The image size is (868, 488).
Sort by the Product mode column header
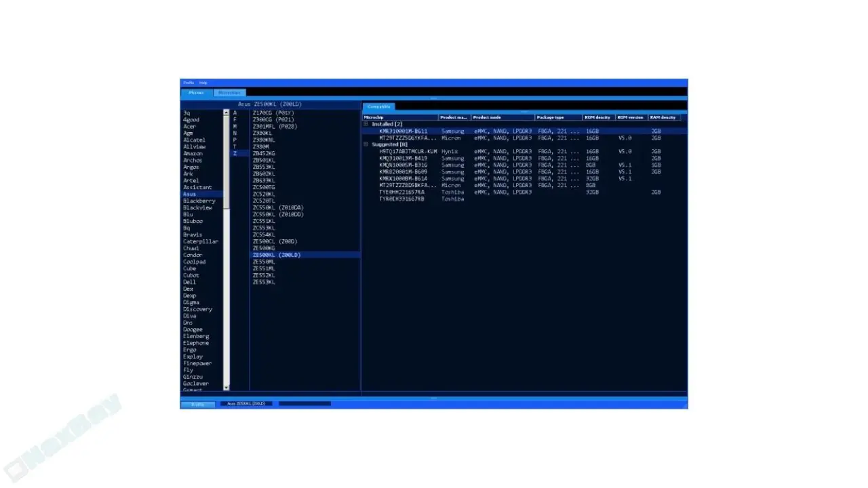click(x=503, y=117)
